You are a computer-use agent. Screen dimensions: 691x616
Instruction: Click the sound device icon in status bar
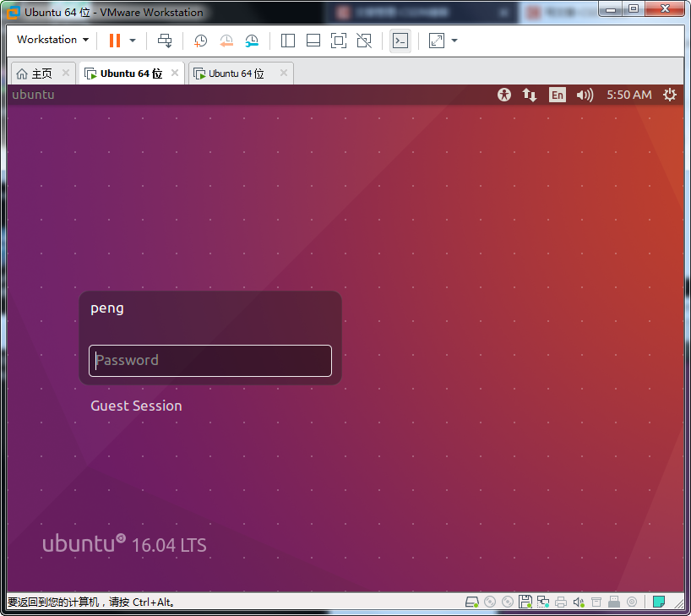[579, 602]
